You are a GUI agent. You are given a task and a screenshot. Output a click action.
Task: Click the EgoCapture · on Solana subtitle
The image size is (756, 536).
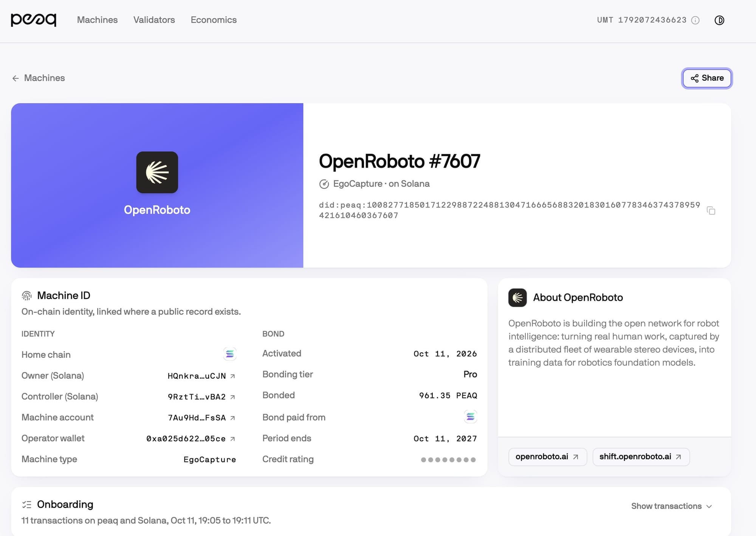[381, 184]
